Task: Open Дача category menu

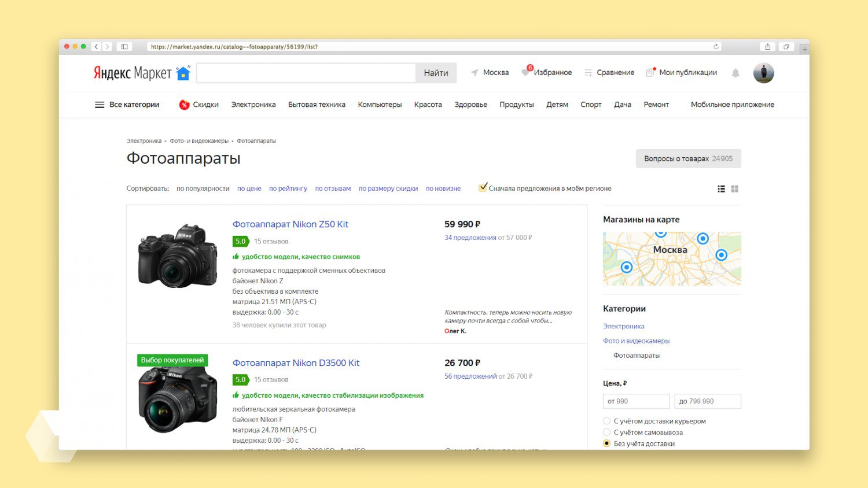Action: pyautogui.click(x=623, y=105)
